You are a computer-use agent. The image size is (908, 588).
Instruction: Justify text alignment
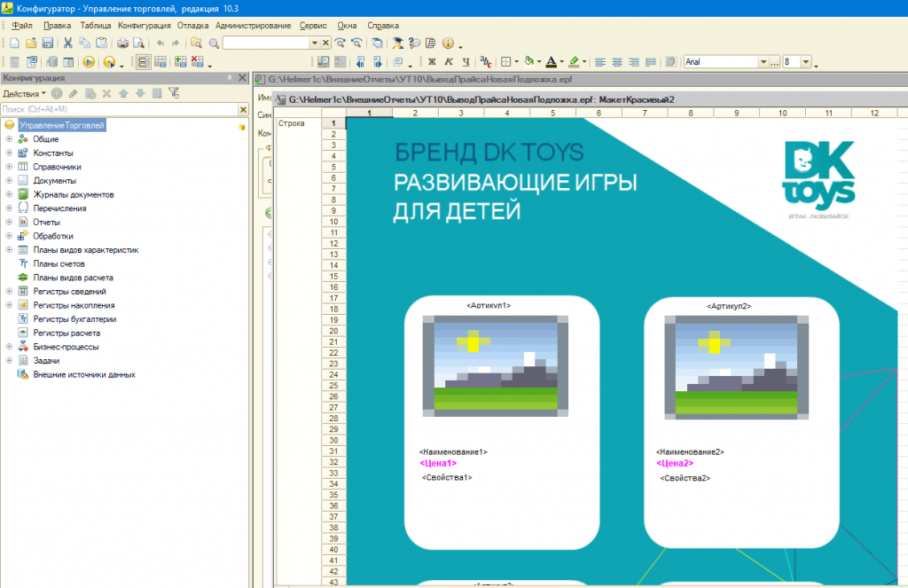point(650,62)
